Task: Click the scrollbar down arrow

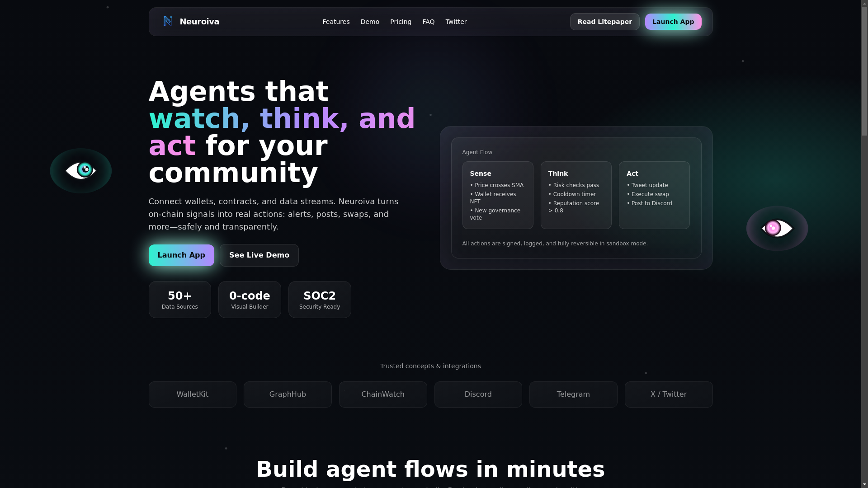Action: 864,484
